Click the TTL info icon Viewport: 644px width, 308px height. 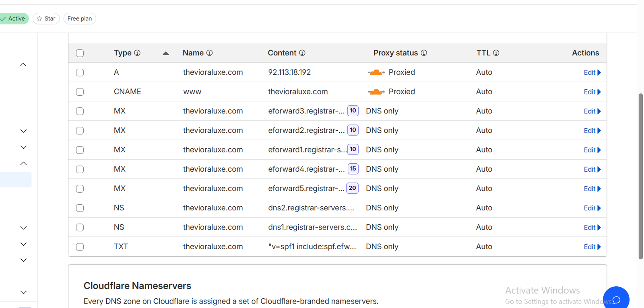pos(496,53)
